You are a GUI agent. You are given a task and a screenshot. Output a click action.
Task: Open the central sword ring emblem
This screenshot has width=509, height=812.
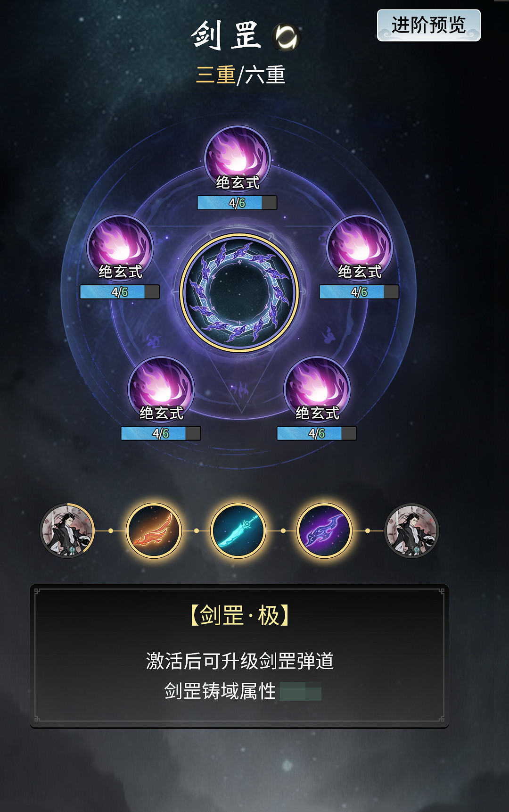click(x=239, y=293)
